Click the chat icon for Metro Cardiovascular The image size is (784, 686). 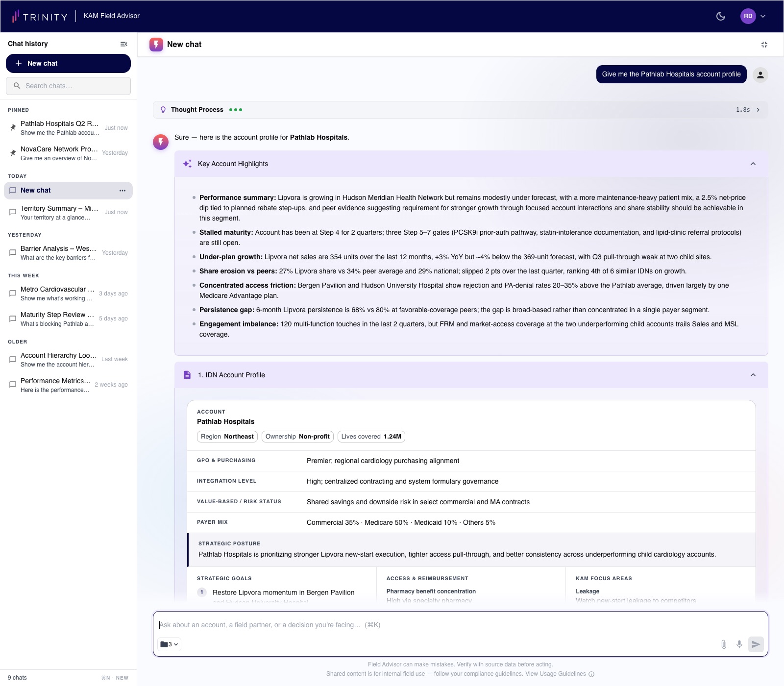click(13, 294)
